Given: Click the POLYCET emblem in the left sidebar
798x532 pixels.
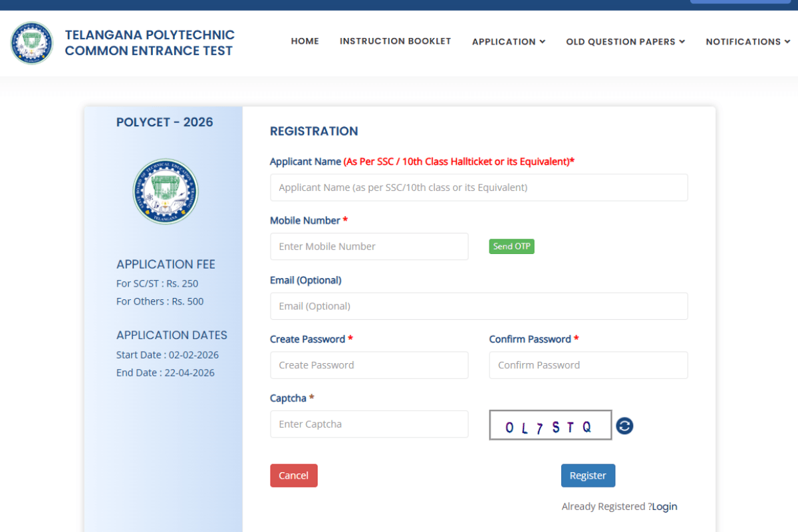Looking at the screenshot, I should (165, 192).
